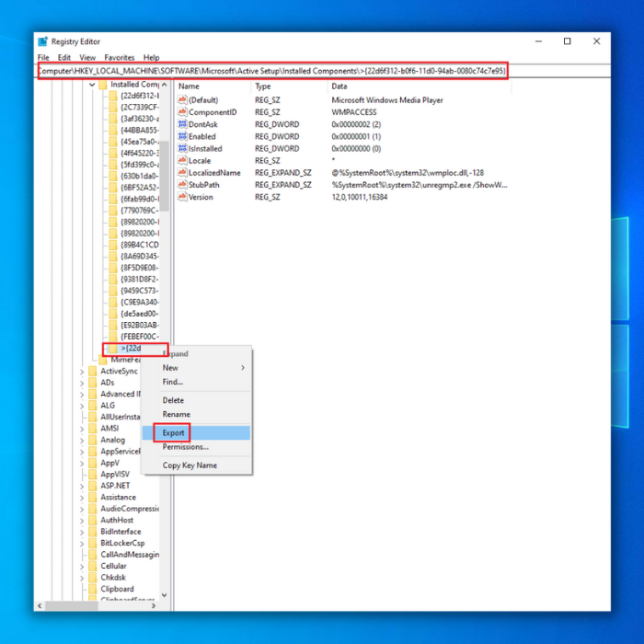Click the BitLockerCsp folder icon

[93, 543]
